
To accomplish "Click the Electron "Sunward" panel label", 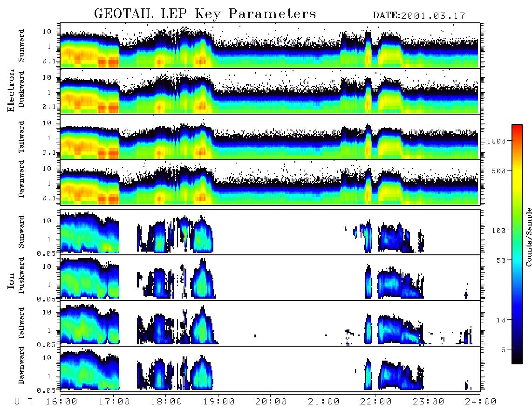I will pos(21,46).
